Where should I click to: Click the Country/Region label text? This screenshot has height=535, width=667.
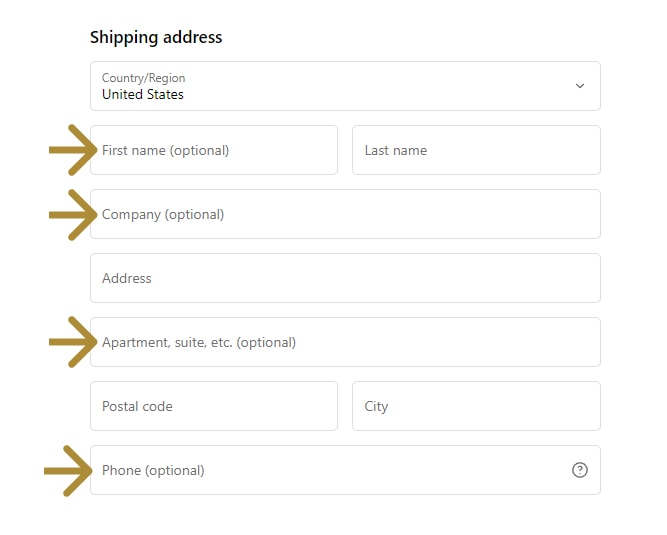[x=143, y=78]
